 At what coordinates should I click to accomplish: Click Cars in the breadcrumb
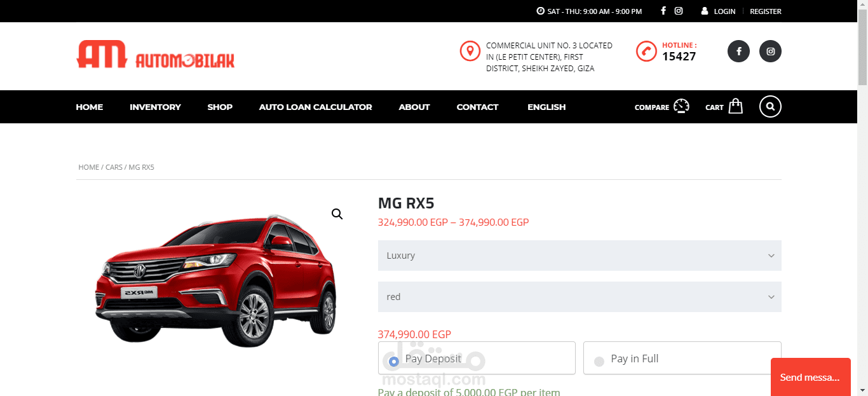coord(114,167)
